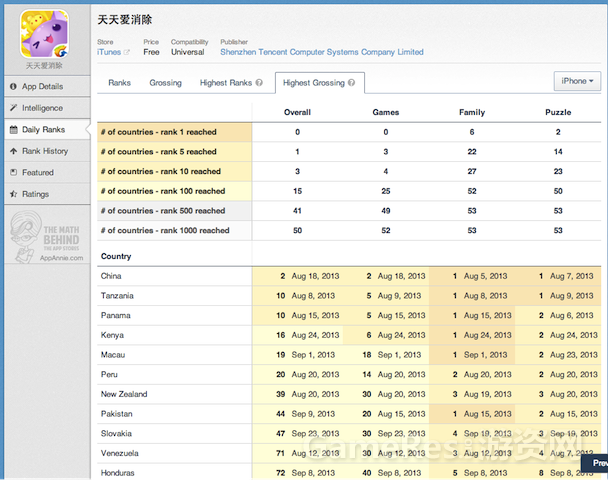
Task: Click help icon next to Highest Grossing
Action: 351,83
